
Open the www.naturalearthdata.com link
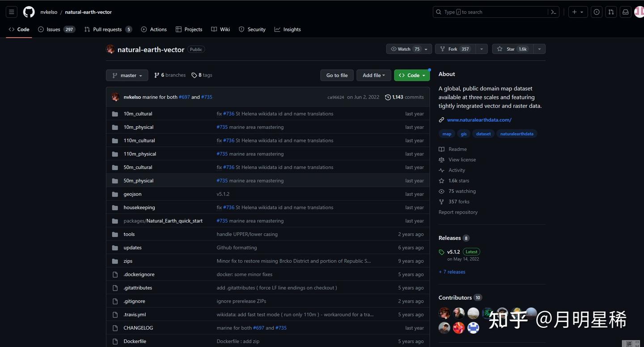click(x=479, y=120)
